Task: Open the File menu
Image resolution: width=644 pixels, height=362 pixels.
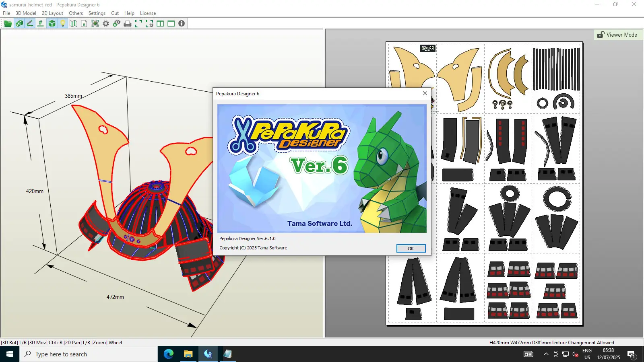Action: [6, 13]
